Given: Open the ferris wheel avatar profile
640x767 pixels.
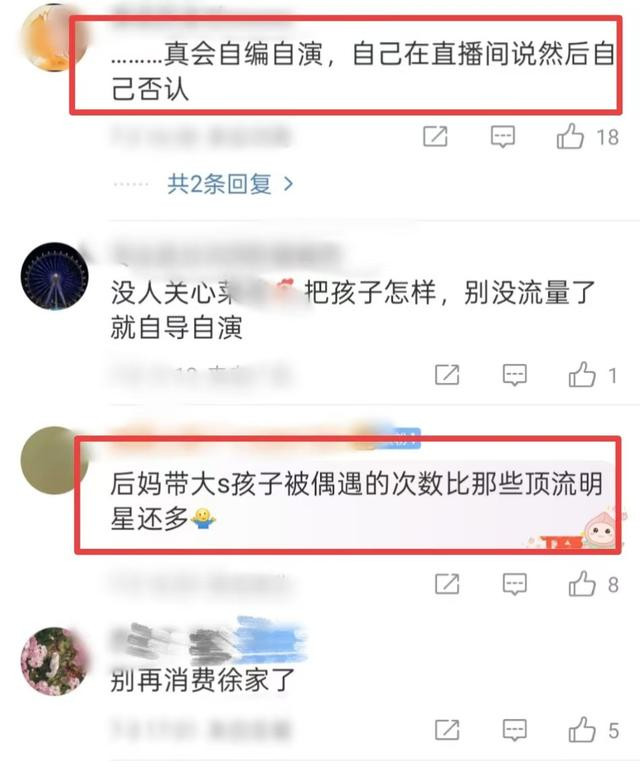Looking at the screenshot, I should [x=55, y=276].
